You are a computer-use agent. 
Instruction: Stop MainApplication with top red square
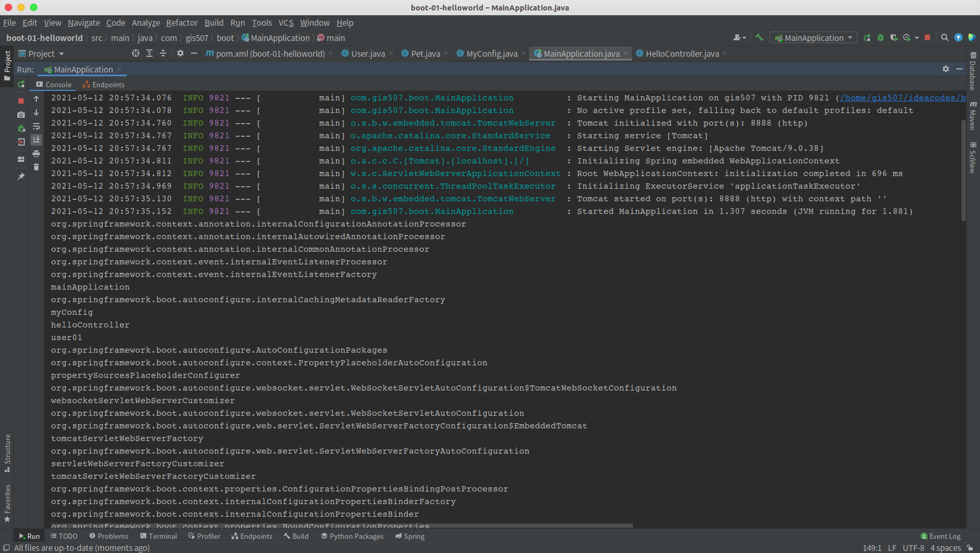927,37
